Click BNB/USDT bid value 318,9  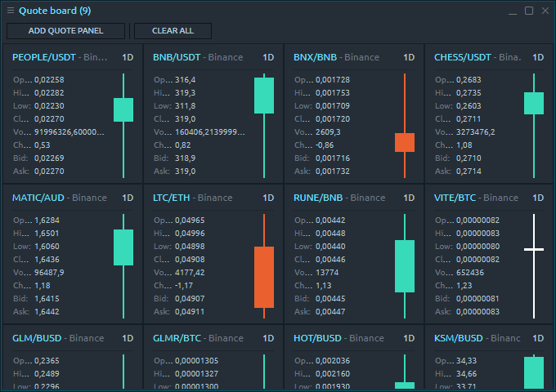(x=185, y=158)
